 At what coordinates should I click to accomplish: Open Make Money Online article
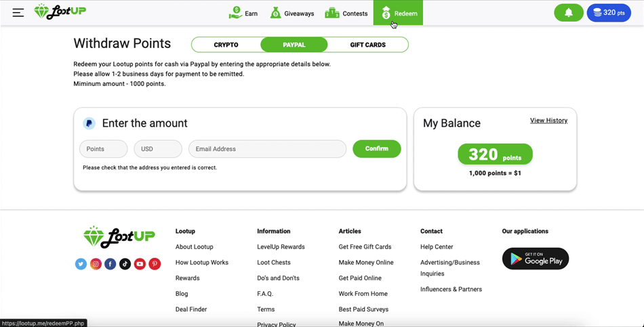click(x=366, y=262)
